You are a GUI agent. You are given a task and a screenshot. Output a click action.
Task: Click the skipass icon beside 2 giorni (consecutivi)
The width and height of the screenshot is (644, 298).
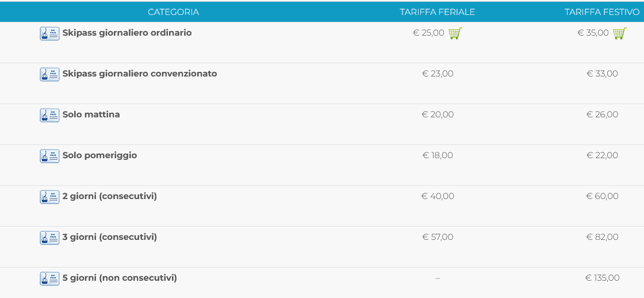(x=49, y=197)
